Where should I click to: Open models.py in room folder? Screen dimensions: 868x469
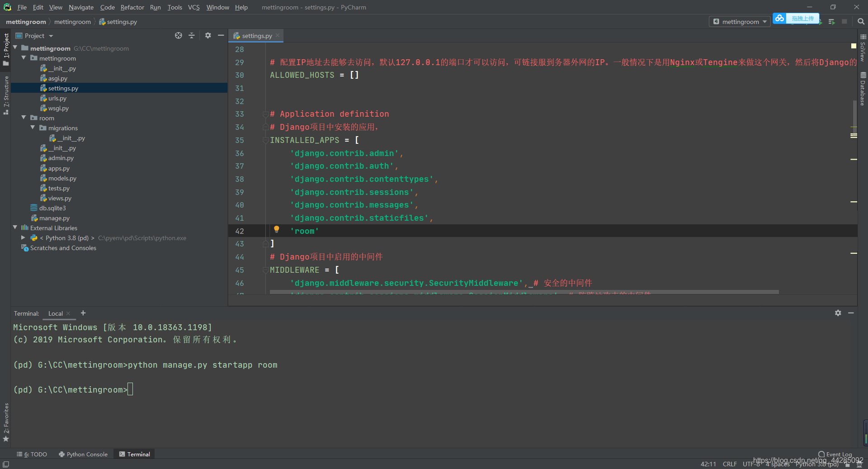[62, 178]
